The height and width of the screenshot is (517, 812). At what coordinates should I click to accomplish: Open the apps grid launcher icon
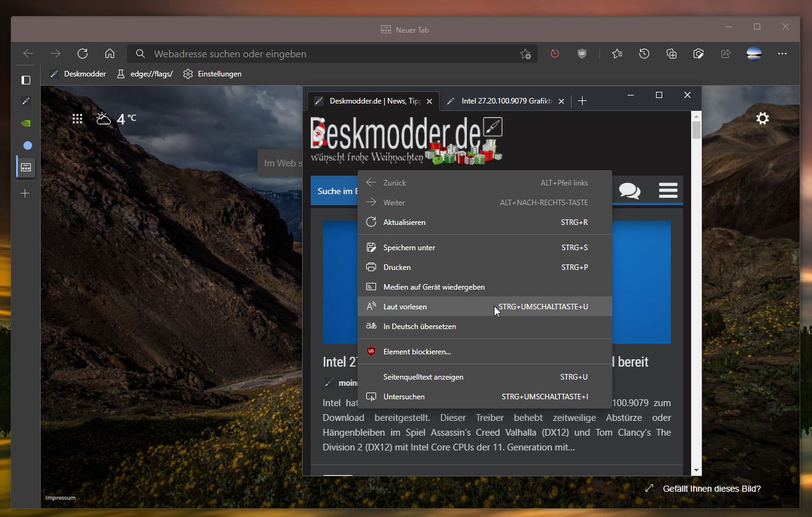coord(77,119)
